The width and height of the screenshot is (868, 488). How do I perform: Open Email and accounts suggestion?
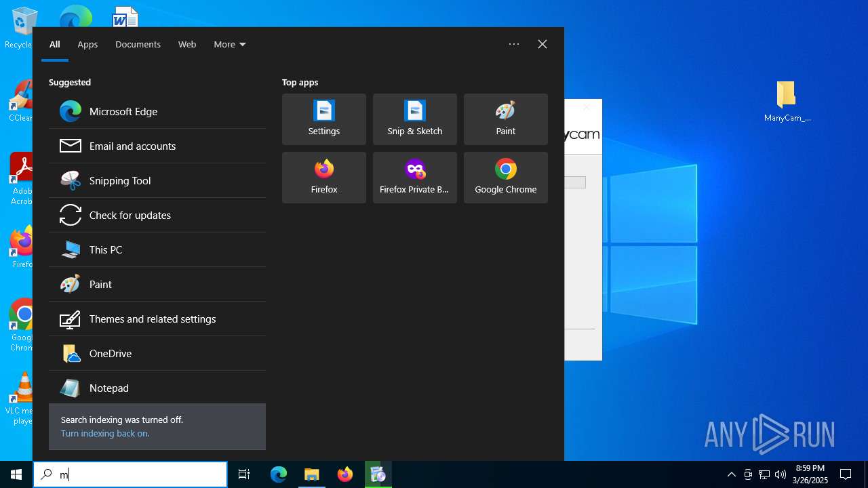point(157,146)
